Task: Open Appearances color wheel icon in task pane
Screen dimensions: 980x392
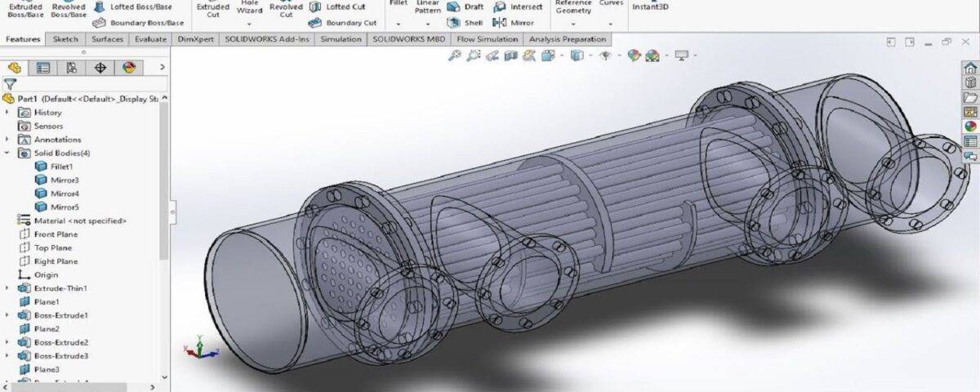Action: [970, 127]
